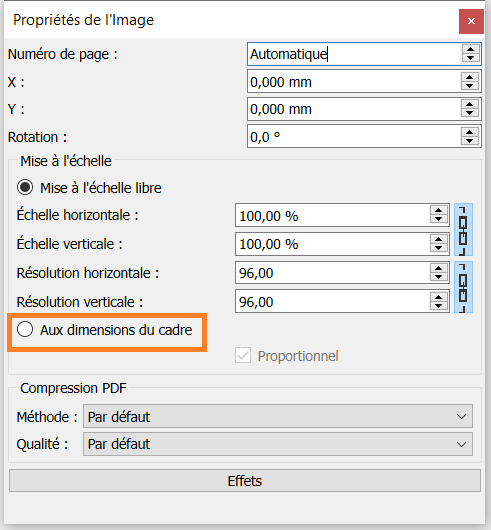Toggle the Proportionnel checkbox

tap(243, 356)
